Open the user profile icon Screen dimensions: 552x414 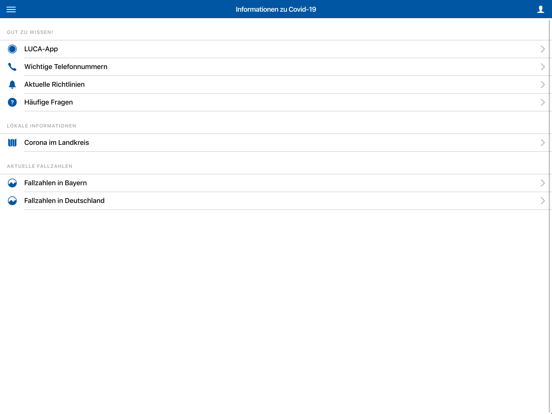pyautogui.click(x=540, y=10)
